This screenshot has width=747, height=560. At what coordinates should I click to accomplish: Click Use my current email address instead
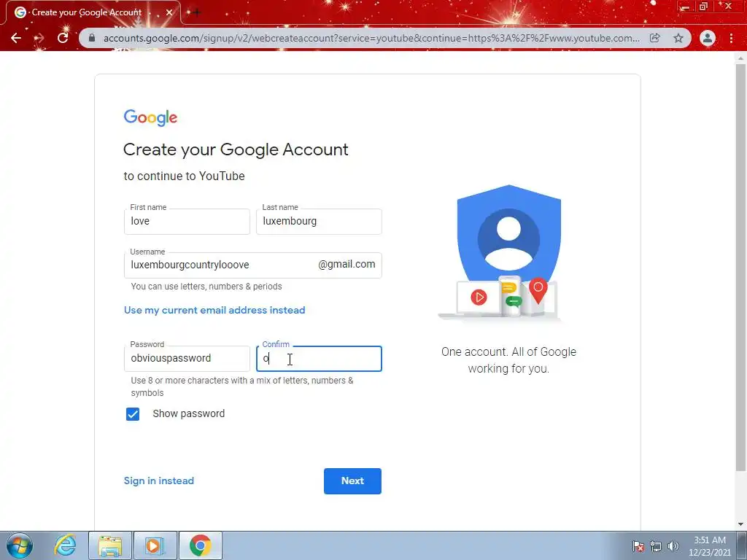point(214,310)
